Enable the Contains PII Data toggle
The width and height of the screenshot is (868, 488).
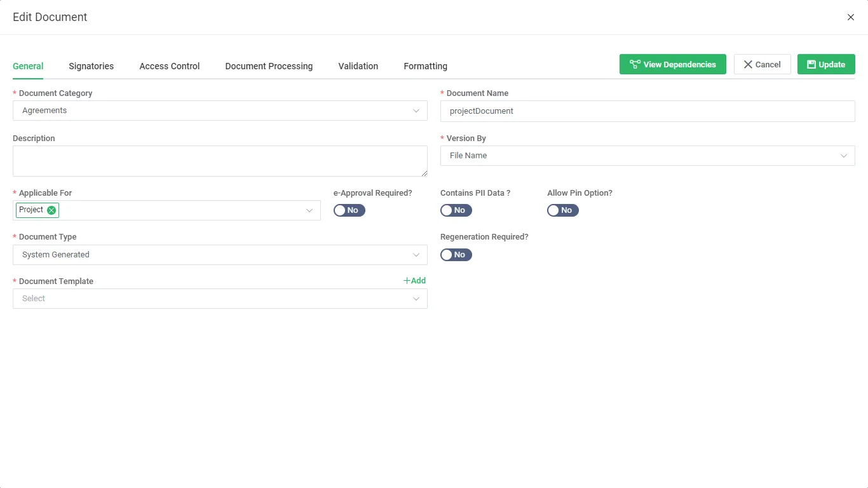click(456, 210)
